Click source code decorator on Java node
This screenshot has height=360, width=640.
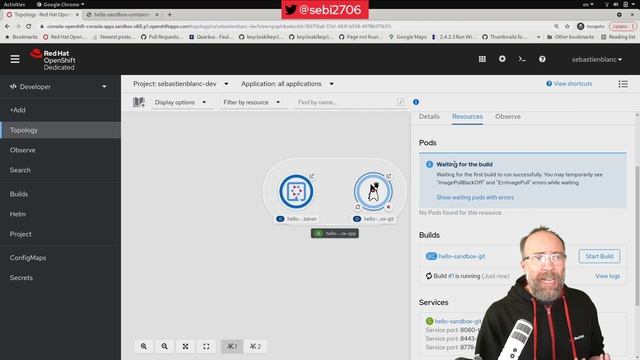tap(389, 207)
